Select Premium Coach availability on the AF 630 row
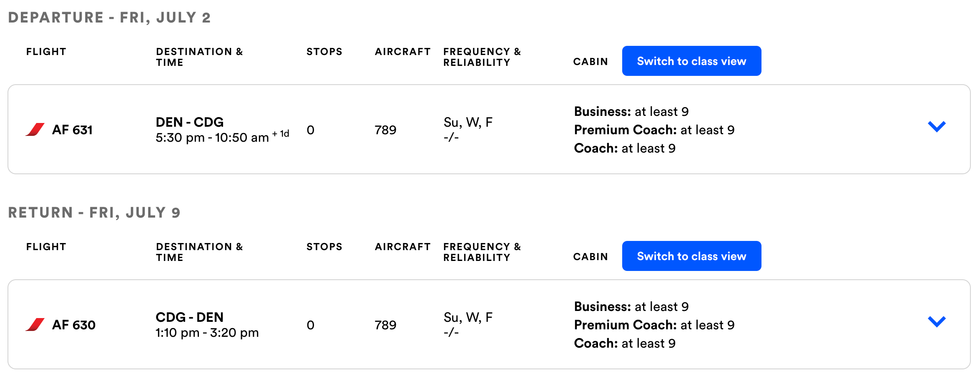Image resolution: width=980 pixels, height=376 pixels. 654,325
